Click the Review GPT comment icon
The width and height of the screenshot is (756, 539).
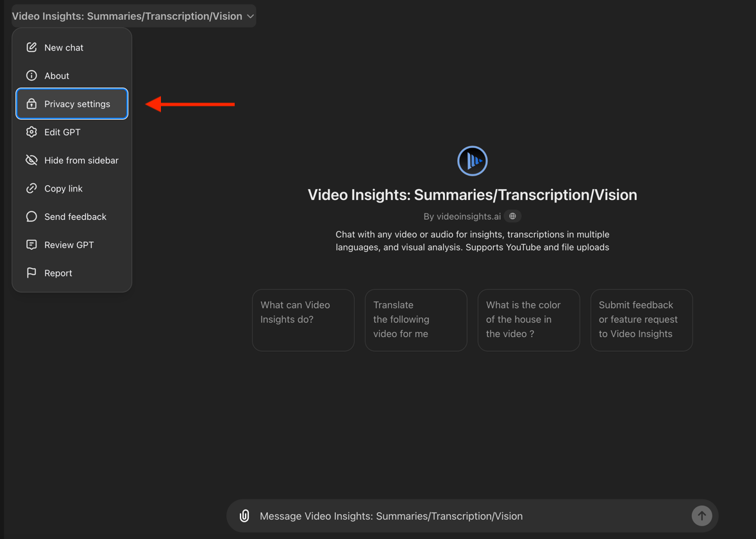[31, 245]
